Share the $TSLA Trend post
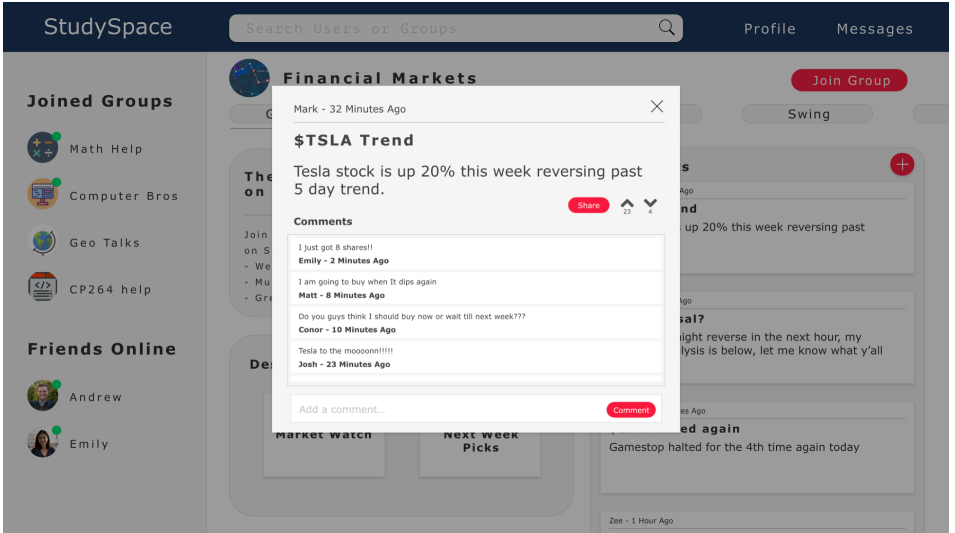Image resolution: width=955 pixels, height=533 pixels. point(588,205)
